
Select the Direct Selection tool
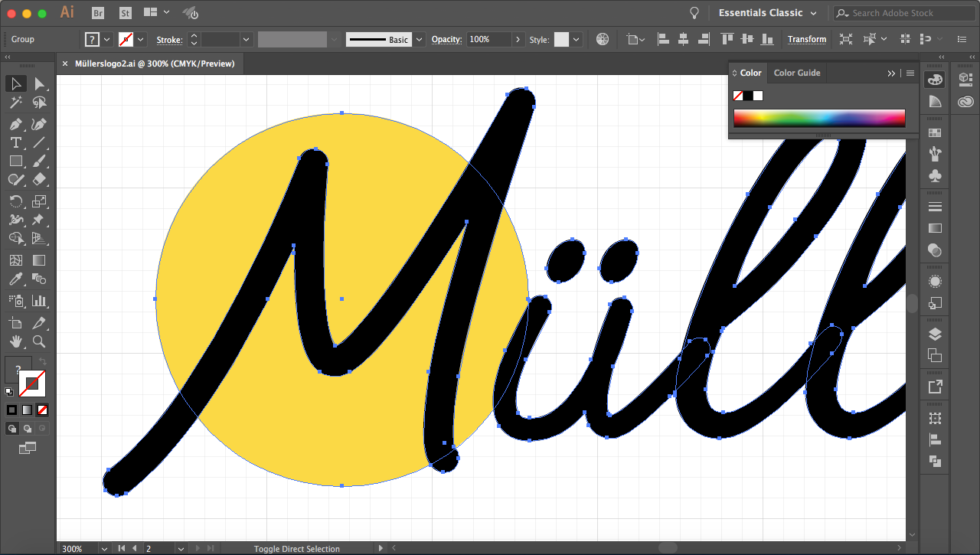(39, 83)
